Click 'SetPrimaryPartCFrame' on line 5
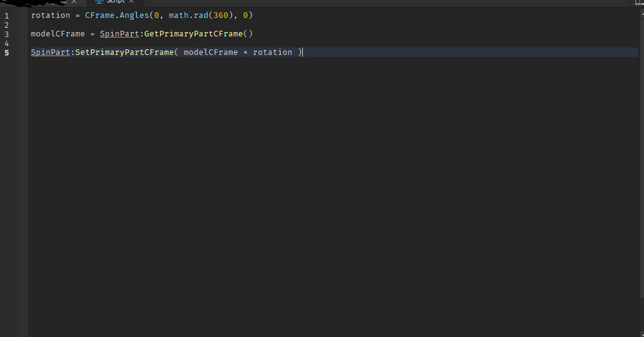 tap(124, 52)
